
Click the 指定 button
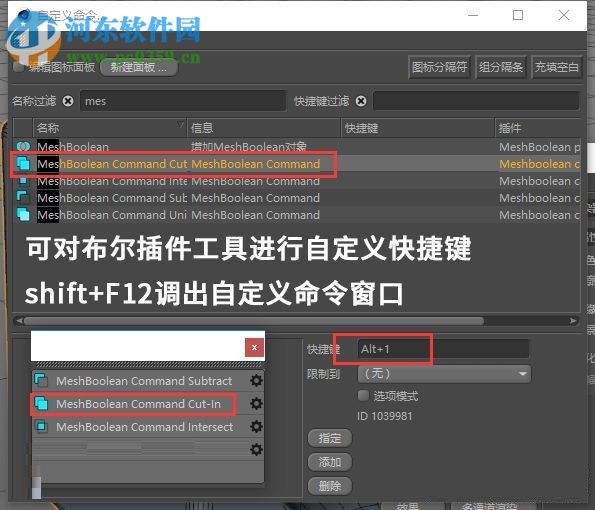click(x=330, y=438)
